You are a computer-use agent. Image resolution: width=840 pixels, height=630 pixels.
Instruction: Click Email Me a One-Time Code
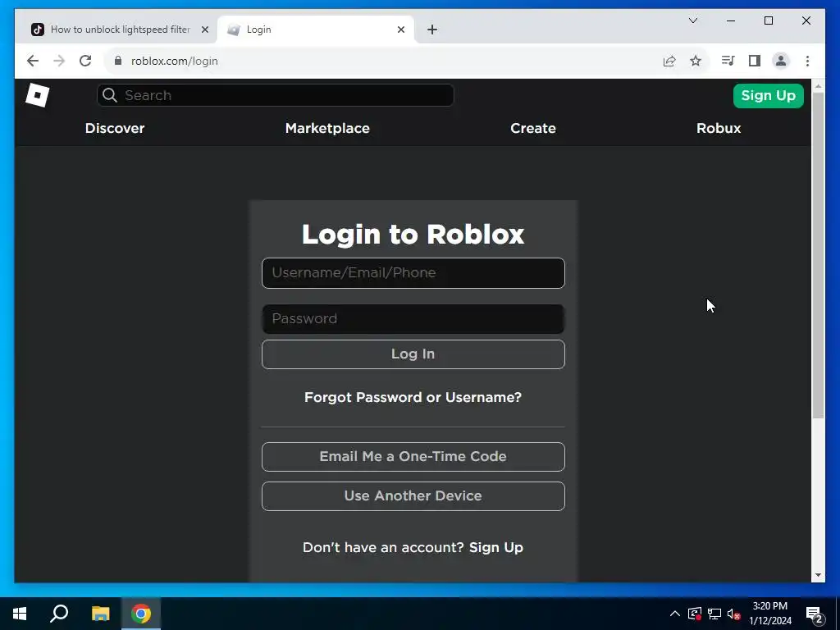413,456
